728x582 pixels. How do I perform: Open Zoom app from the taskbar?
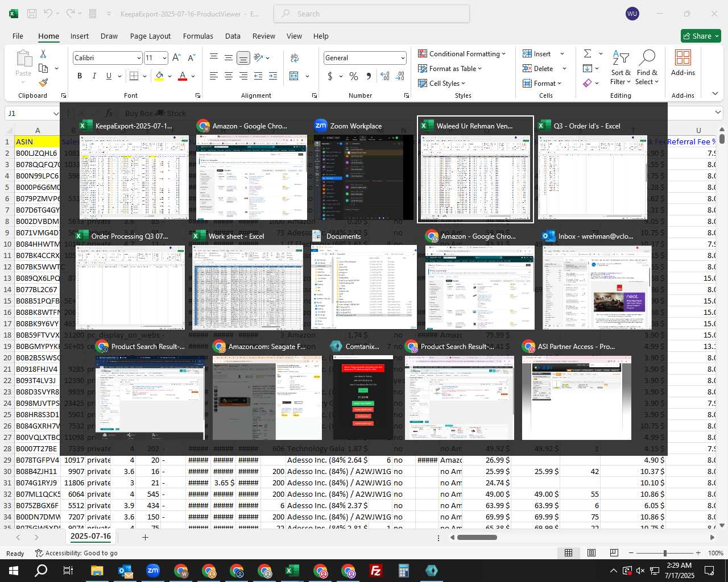(153, 571)
